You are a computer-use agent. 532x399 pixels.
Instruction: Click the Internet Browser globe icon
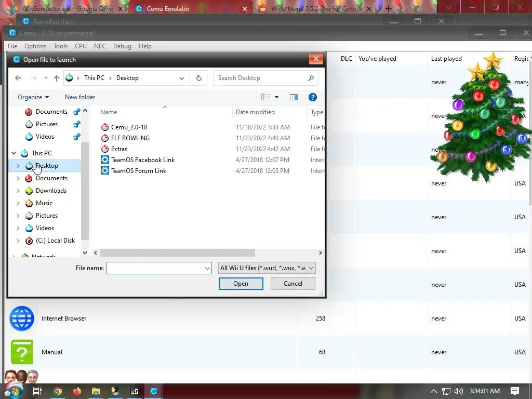click(22, 318)
